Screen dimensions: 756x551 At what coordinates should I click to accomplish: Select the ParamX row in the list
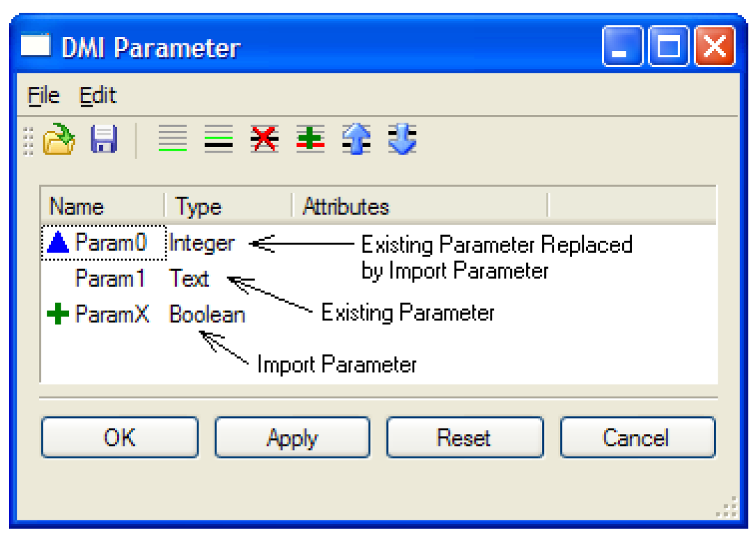click(112, 315)
